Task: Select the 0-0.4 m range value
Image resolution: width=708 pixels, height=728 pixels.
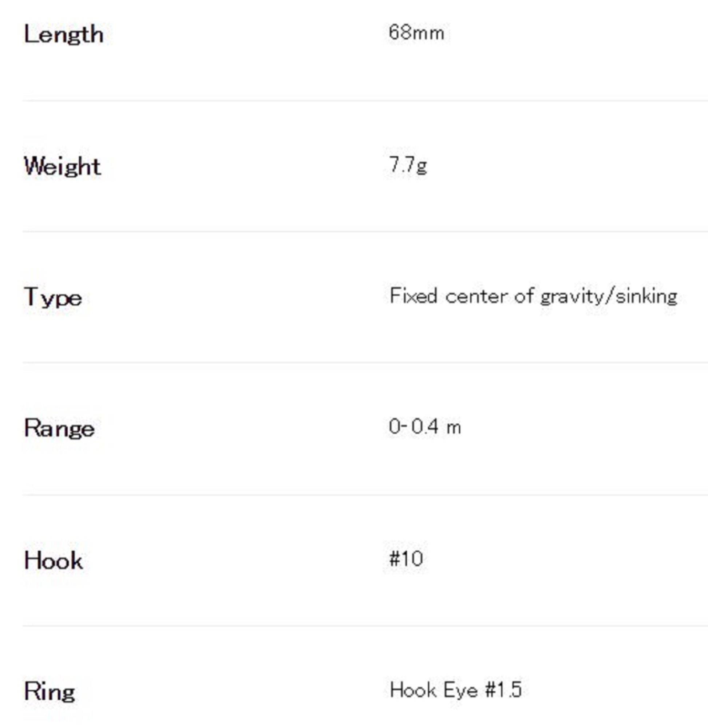Action: [x=425, y=427]
